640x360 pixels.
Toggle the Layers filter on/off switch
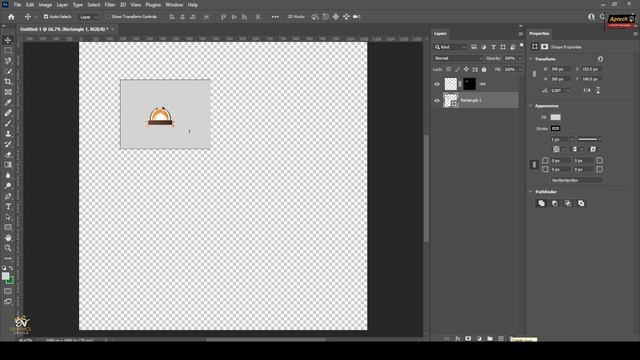tap(522, 45)
